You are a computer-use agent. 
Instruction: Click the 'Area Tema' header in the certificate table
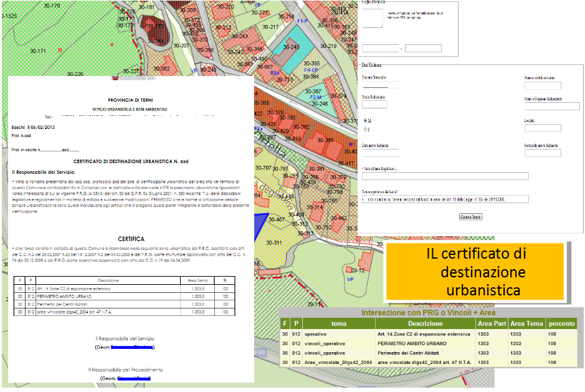click(x=197, y=280)
